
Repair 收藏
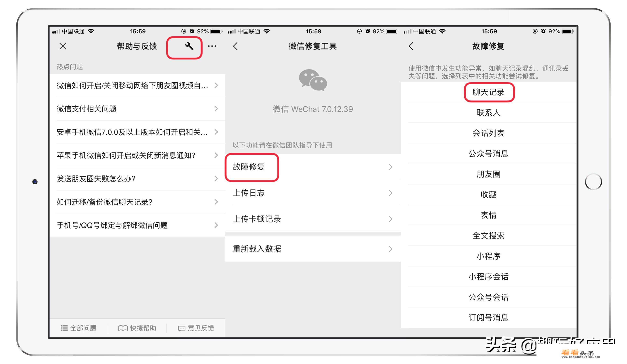coord(489,195)
